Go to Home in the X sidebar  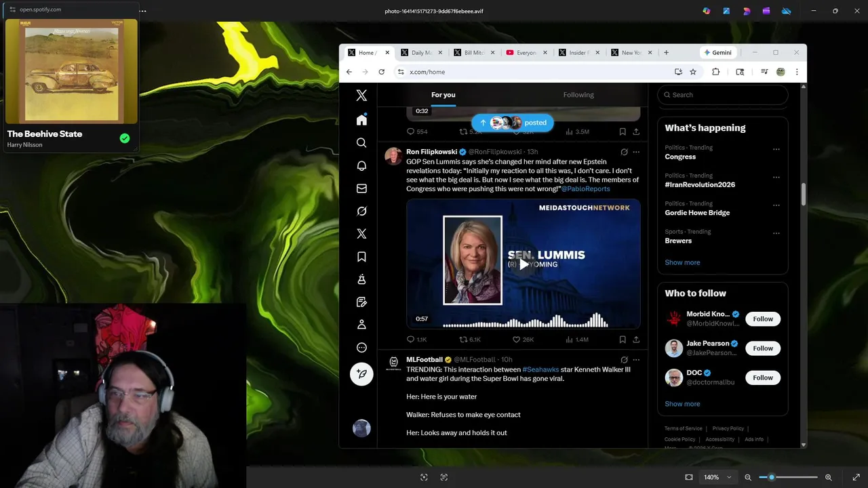click(361, 120)
